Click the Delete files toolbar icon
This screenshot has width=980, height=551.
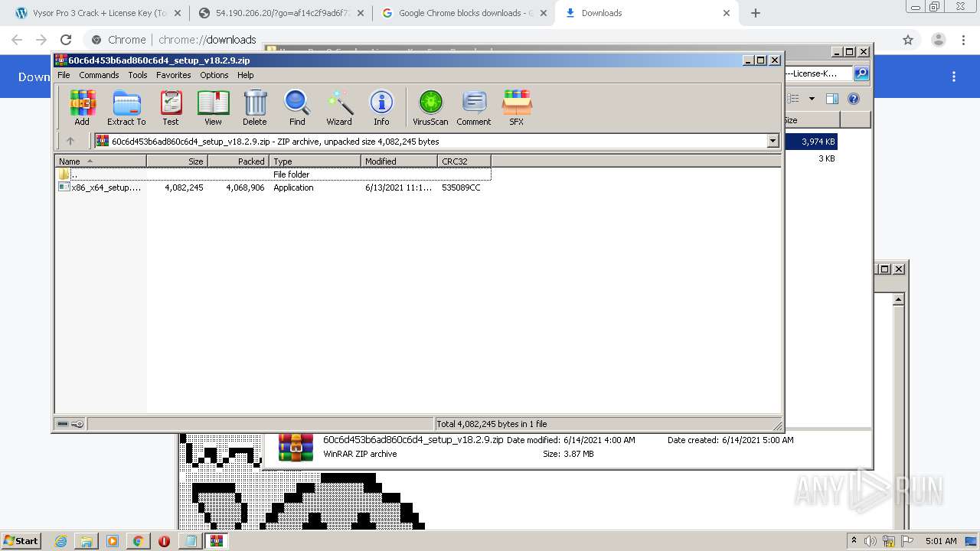click(255, 107)
